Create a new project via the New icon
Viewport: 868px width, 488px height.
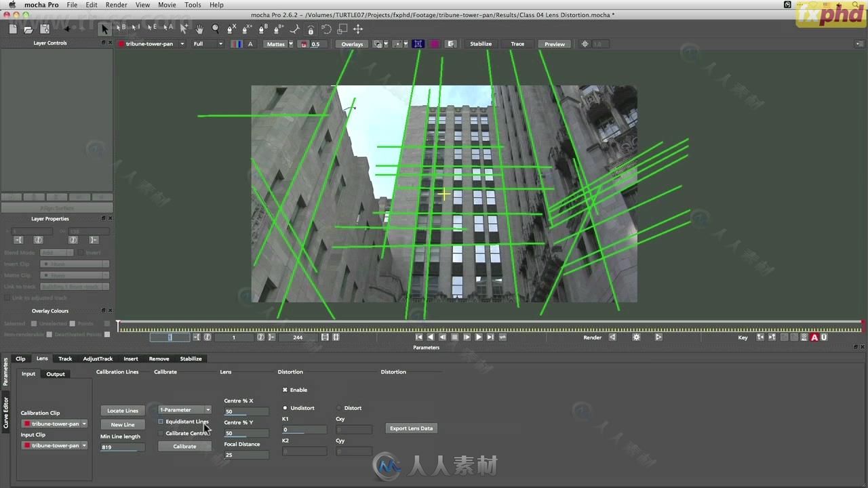coord(13,28)
